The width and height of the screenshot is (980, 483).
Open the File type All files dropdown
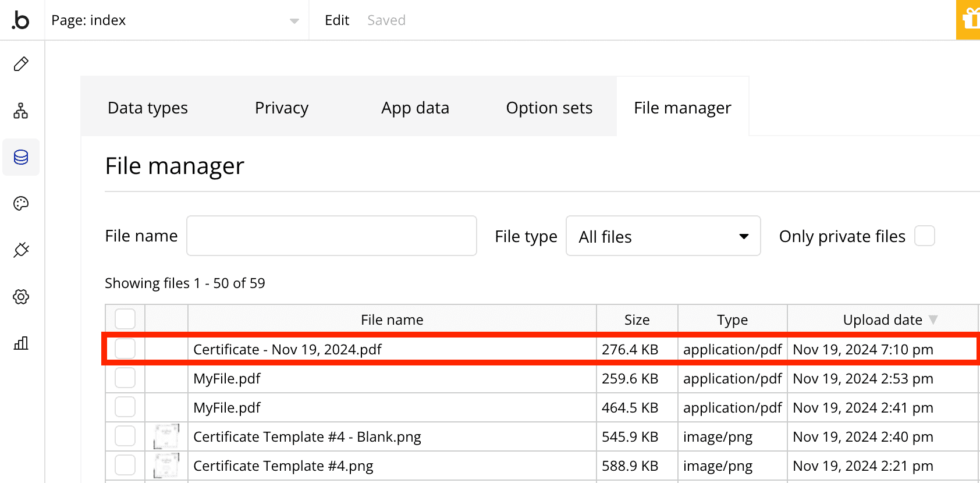[x=663, y=236]
